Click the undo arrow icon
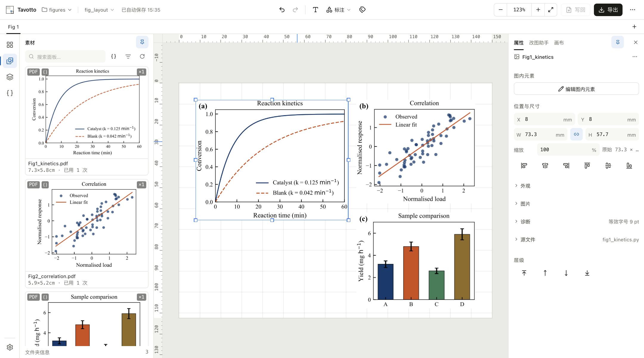Image resolution: width=644 pixels, height=358 pixels. (282, 10)
